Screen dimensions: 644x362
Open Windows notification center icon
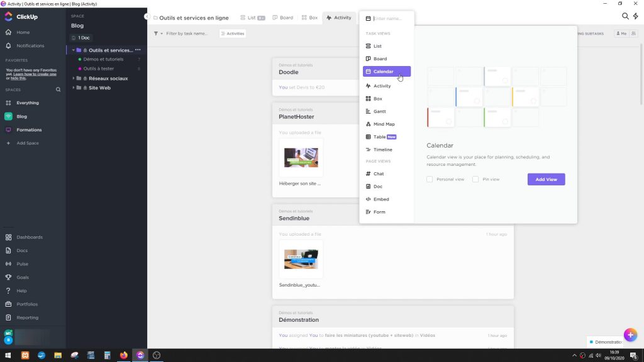click(634, 356)
